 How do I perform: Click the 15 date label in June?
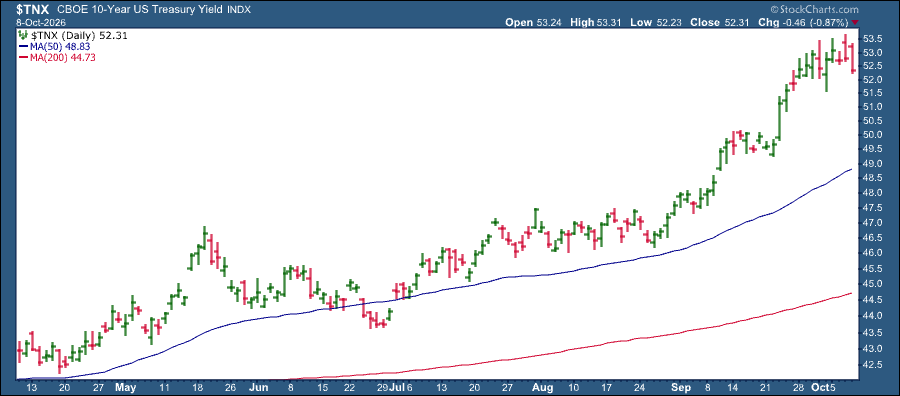click(323, 387)
